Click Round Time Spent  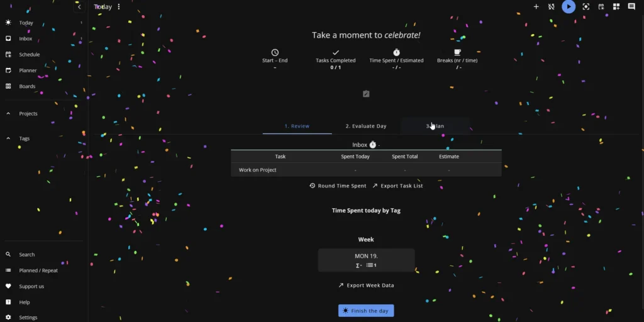tap(338, 186)
